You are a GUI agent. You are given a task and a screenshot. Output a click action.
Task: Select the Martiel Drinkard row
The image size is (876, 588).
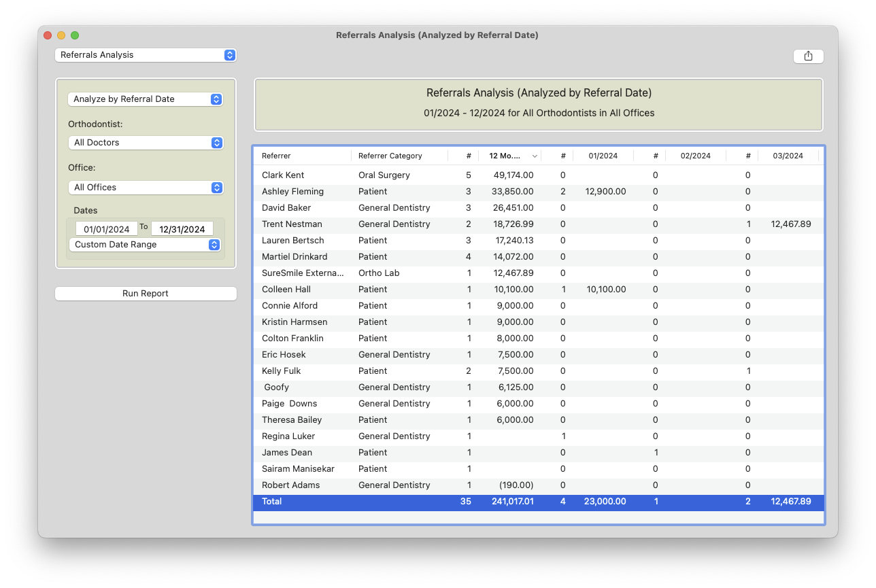(539, 257)
